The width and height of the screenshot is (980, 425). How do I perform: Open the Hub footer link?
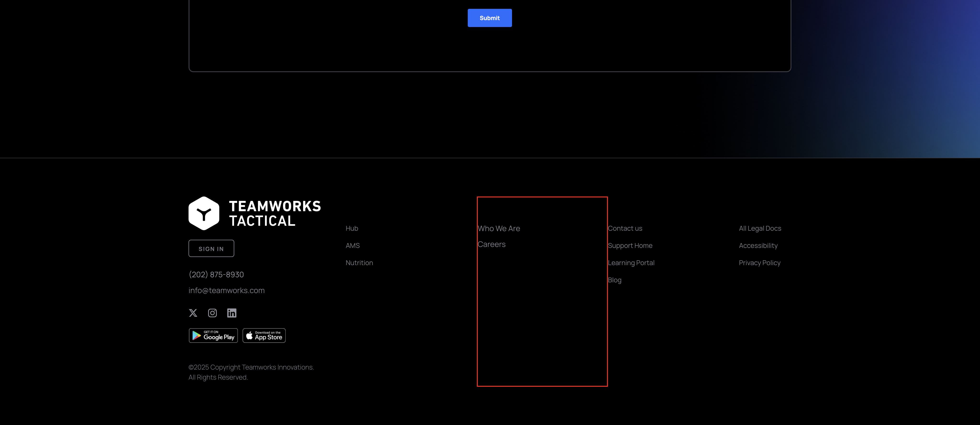(x=351, y=229)
